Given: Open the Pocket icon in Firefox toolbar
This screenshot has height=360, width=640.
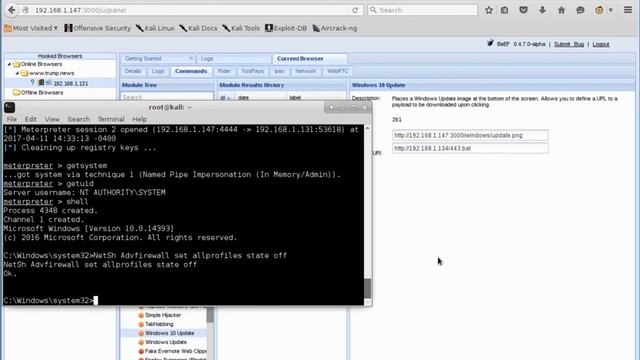Looking at the screenshot, I should 523,10.
